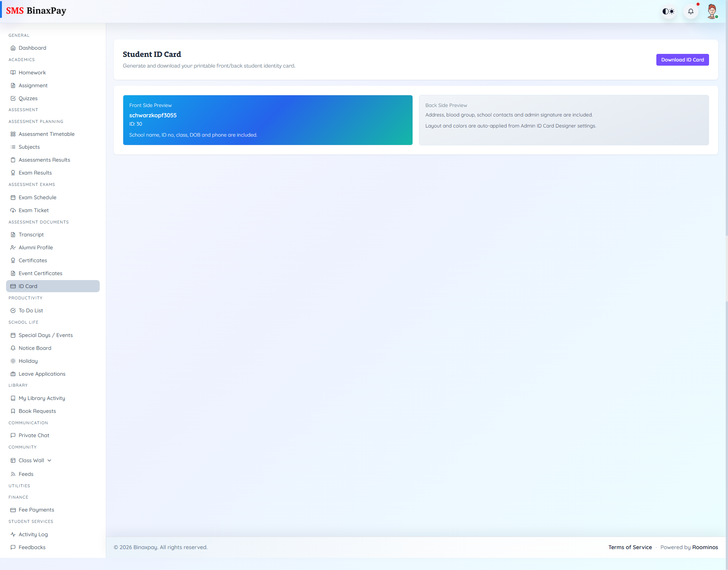Click the Private Chat bubble icon
This screenshot has width=728, height=570.
(13, 435)
